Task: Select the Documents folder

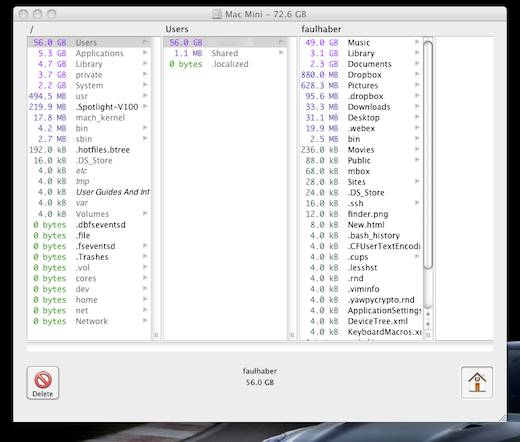Action: (x=361, y=64)
